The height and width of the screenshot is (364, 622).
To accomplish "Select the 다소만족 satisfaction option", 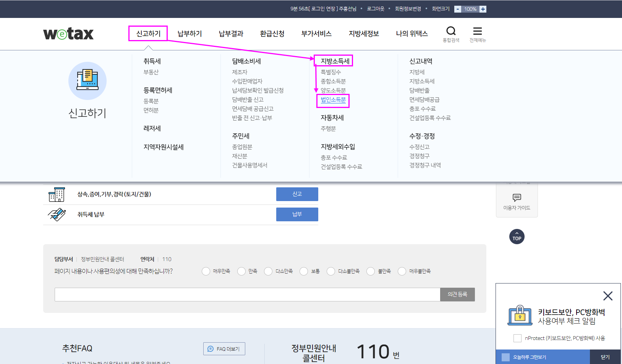I will pyautogui.click(x=268, y=271).
